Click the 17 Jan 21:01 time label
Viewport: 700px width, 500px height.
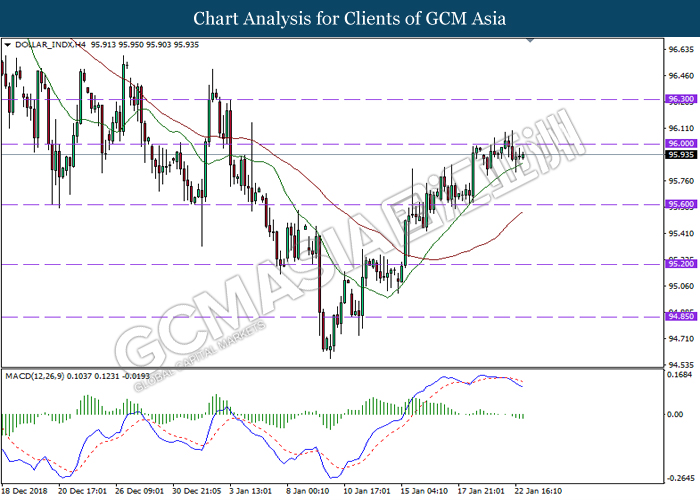[481, 491]
